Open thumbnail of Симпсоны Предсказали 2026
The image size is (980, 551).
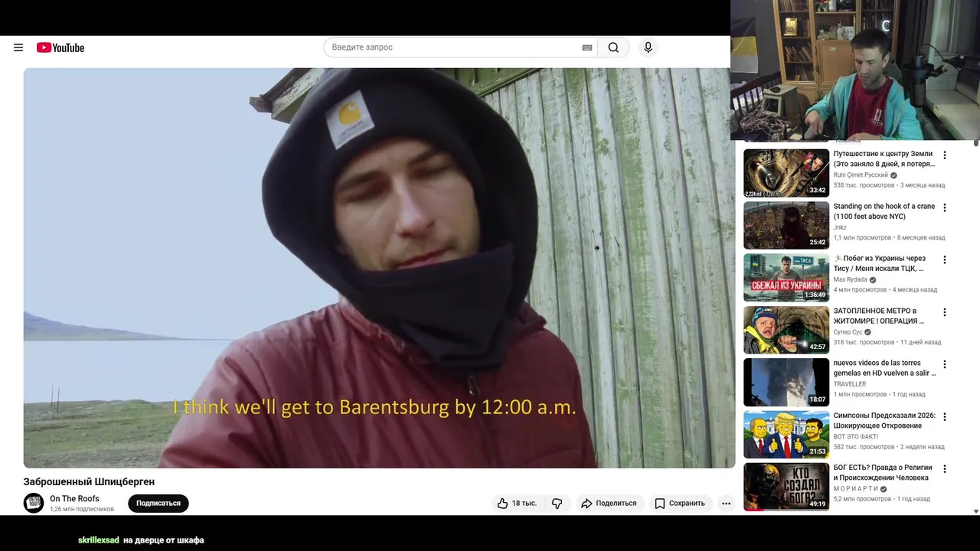pos(786,434)
